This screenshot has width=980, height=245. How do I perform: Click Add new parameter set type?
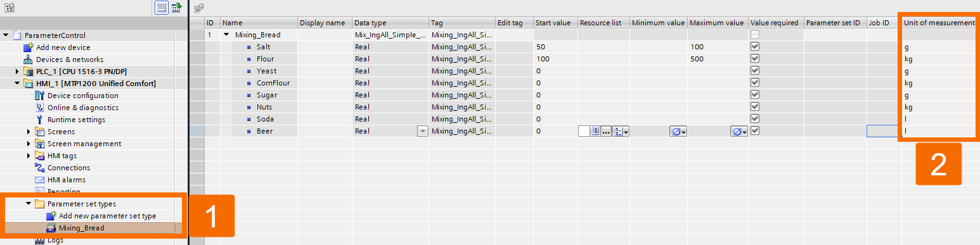(107, 216)
